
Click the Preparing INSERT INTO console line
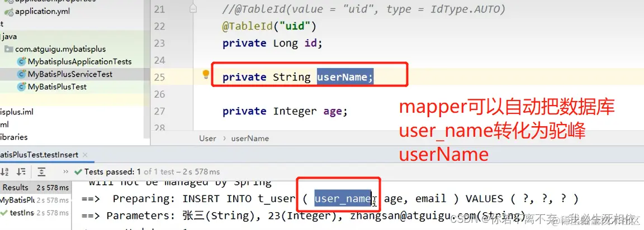point(330,199)
